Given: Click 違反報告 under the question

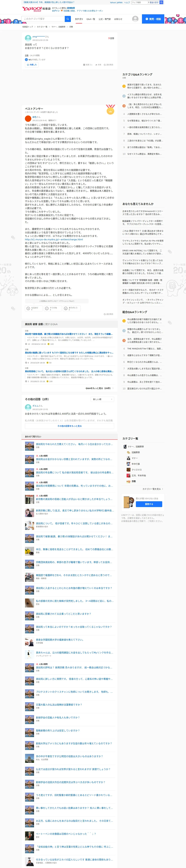Looking at the screenshot, I should 109,65.
